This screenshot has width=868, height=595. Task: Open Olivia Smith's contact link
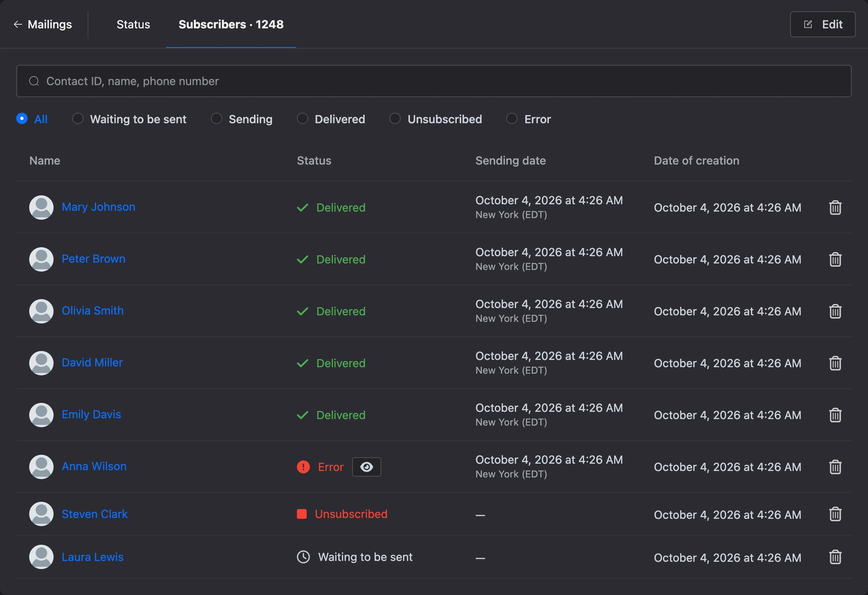click(92, 310)
